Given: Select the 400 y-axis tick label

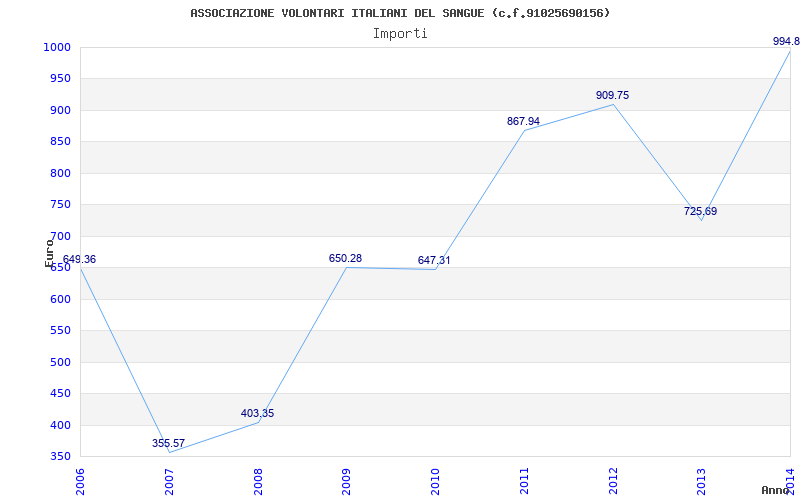Looking at the screenshot, I should point(60,425).
